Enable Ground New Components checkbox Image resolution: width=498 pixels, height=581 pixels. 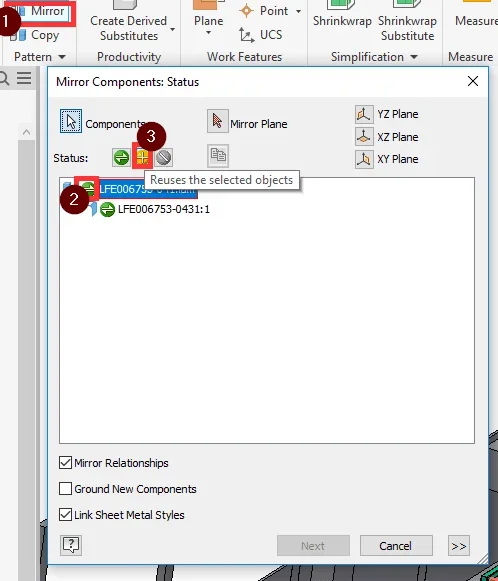(x=65, y=489)
